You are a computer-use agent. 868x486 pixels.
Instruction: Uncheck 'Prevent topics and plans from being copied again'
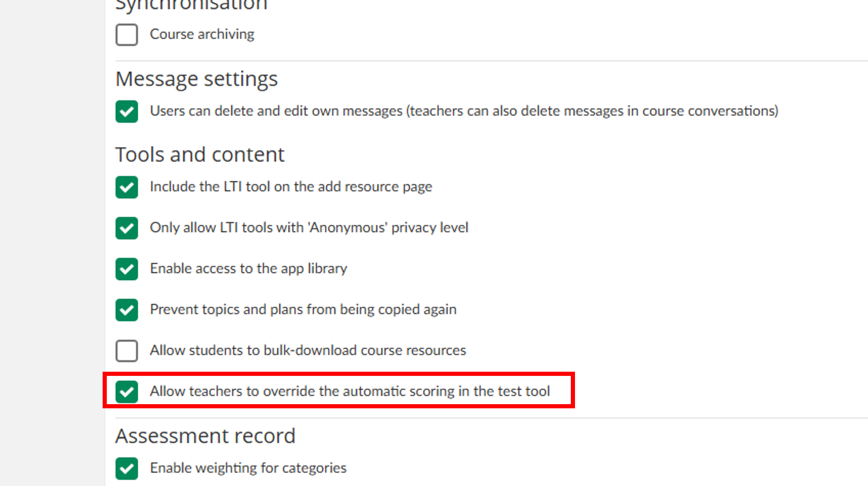pos(126,310)
